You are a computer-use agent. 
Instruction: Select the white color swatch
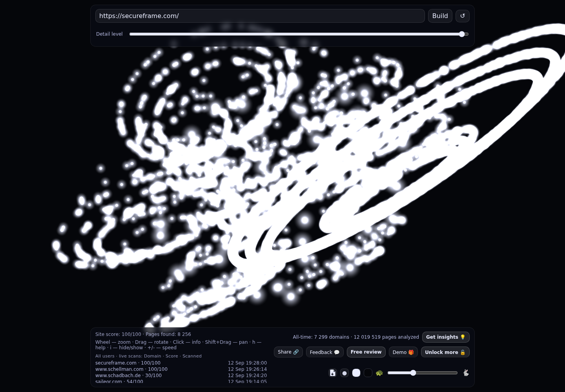coord(356,373)
